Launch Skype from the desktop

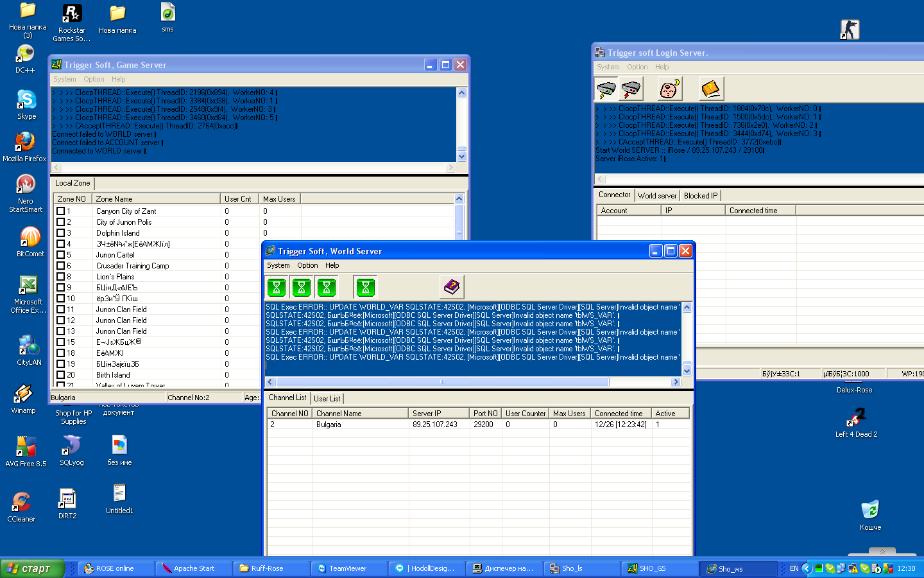(26, 101)
